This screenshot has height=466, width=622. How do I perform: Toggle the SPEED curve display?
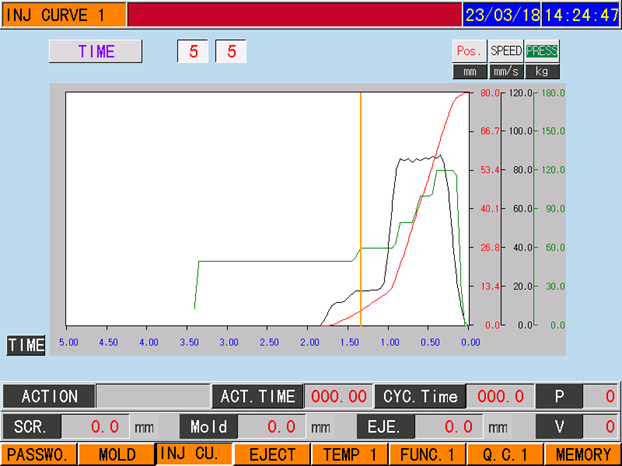(505, 51)
